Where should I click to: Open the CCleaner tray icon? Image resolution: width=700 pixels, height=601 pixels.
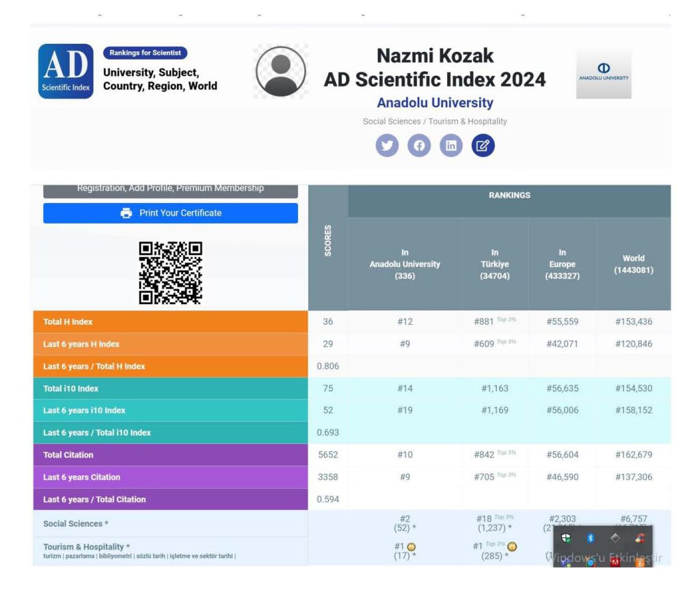[x=640, y=538]
